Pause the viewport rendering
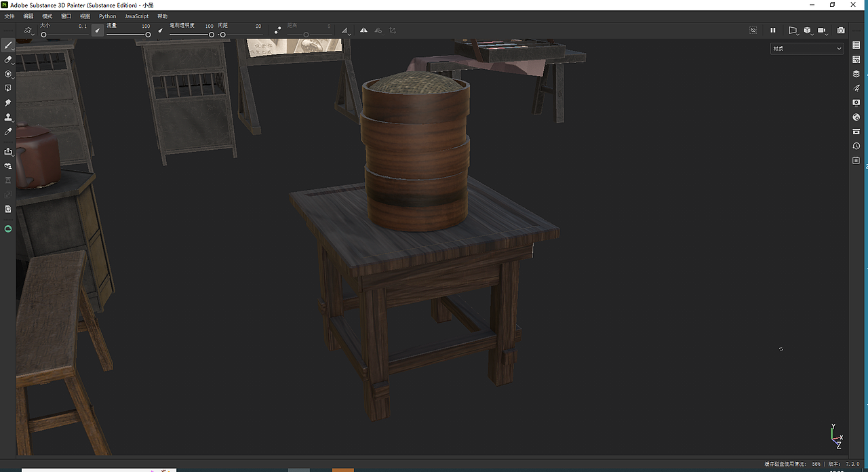 772,31
